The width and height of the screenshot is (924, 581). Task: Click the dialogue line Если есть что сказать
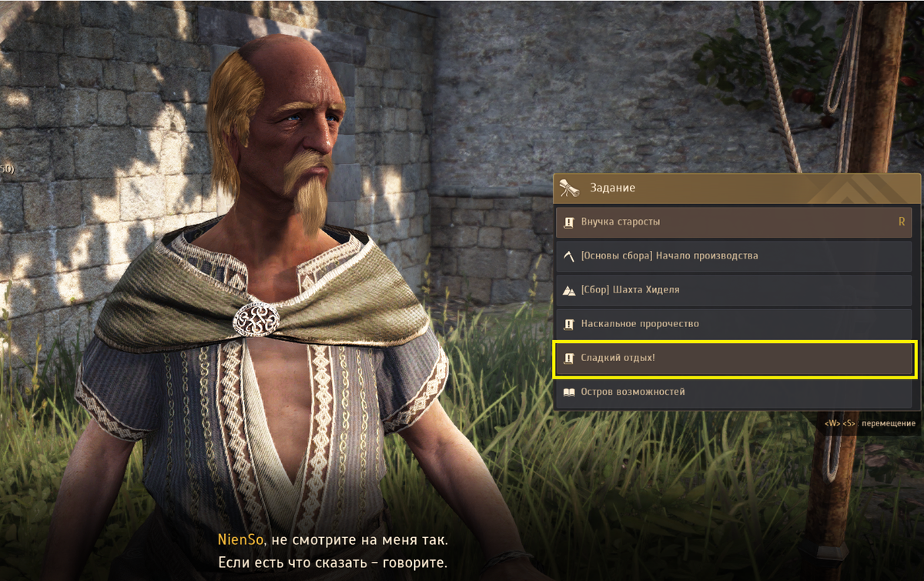332,563
